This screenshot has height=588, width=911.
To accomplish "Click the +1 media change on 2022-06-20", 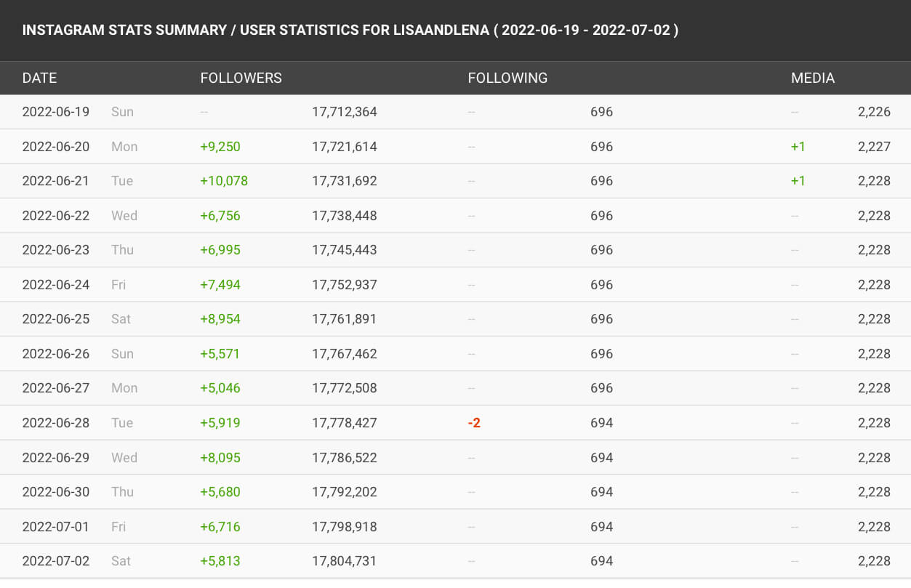I will pos(798,147).
